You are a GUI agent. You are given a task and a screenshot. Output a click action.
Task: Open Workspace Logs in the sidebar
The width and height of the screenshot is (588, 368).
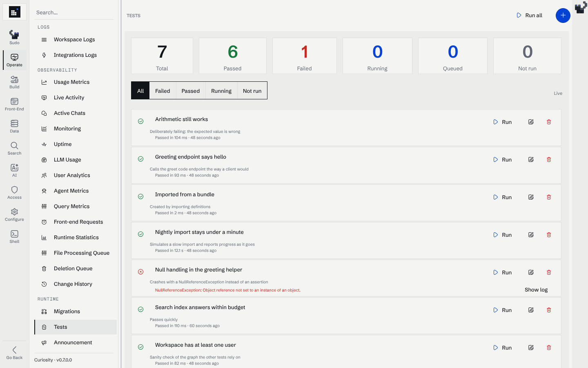coord(76,40)
